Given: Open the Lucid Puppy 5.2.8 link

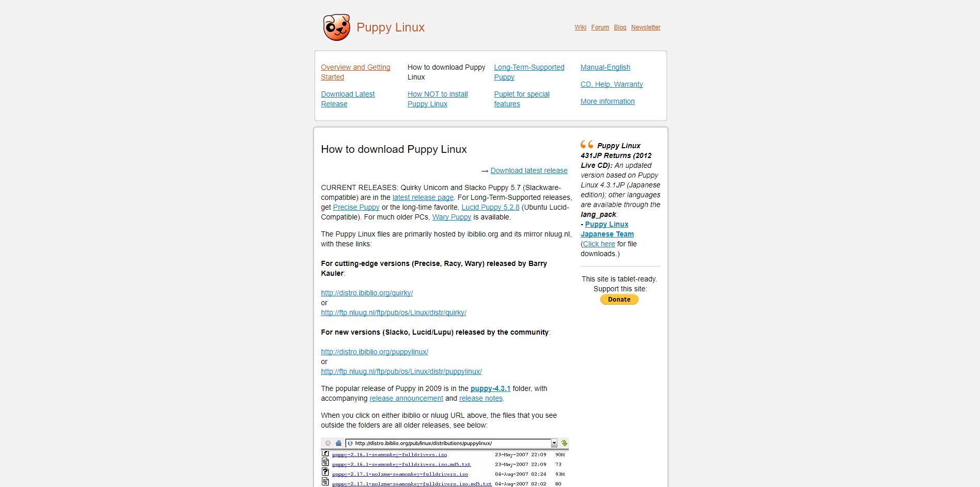Looking at the screenshot, I should point(490,207).
